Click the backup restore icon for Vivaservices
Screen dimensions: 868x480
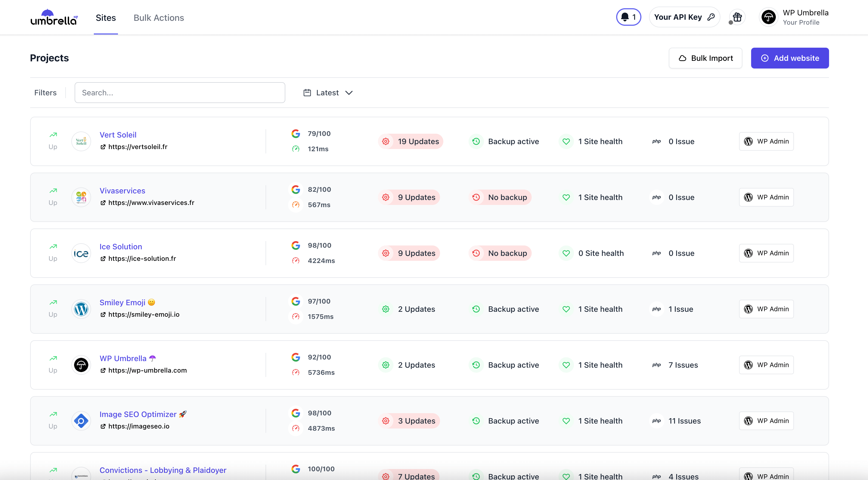(x=476, y=197)
